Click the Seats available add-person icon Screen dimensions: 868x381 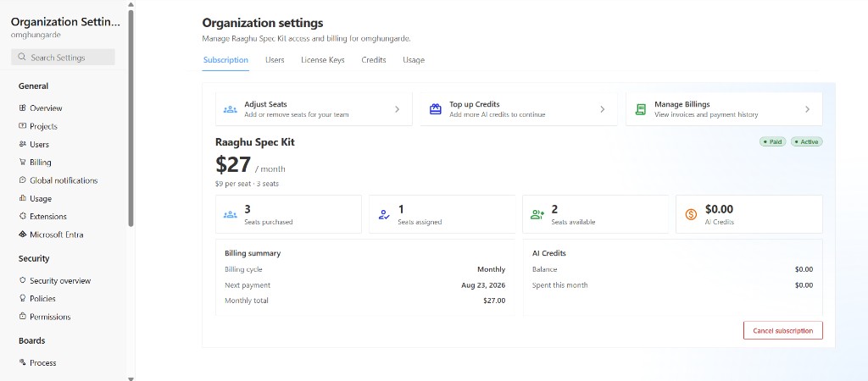pyautogui.click(x=537, y=214)
